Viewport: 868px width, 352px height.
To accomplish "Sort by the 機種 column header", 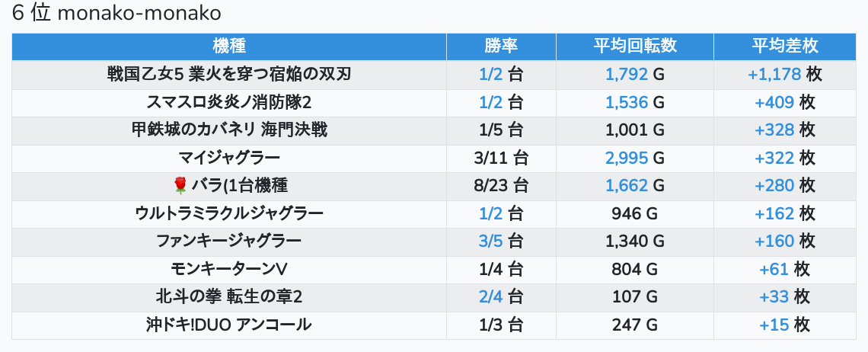I will 229,46.
